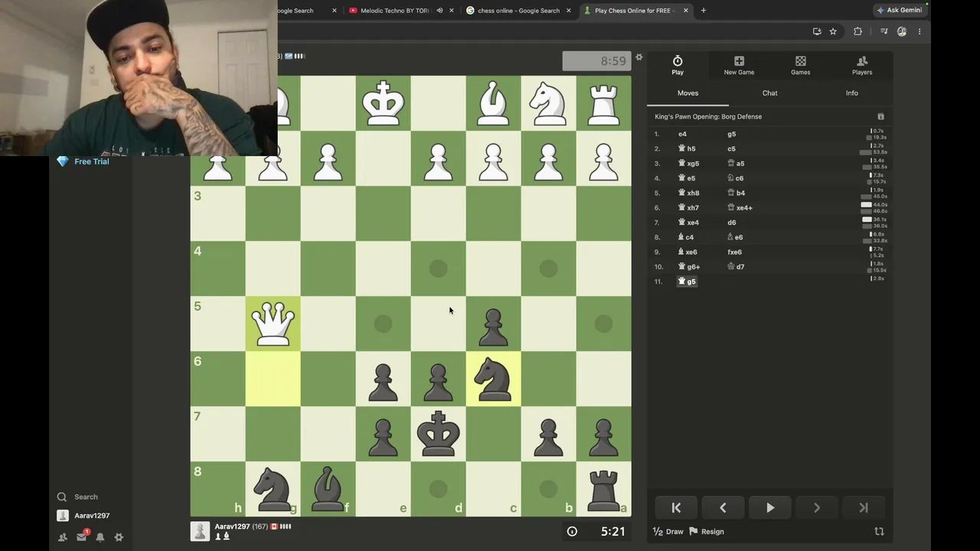Switch to the Info tab
980x551 pixels.
[851, 93]
